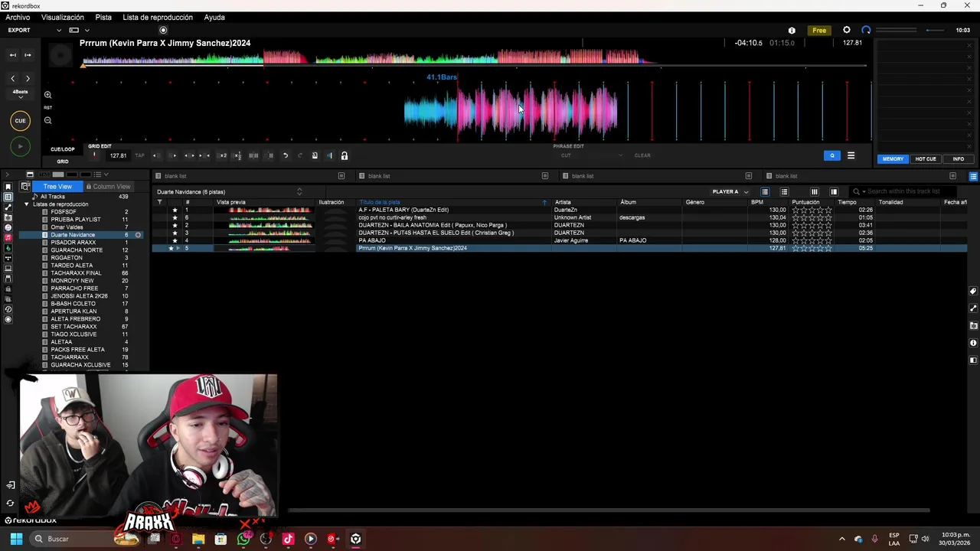Click the red downbeat marker set button
Image resolution: width=980 pixels, height=551 pixels.
(94, 155)
